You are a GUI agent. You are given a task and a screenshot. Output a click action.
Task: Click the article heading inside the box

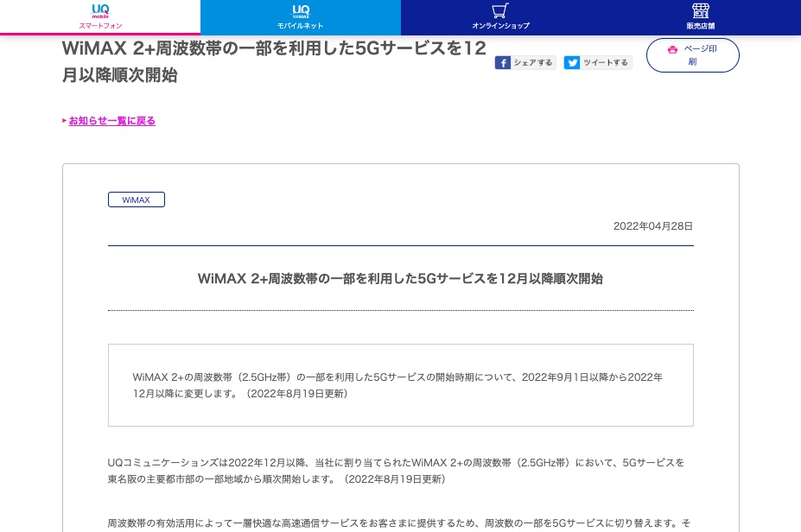coord(401,279)
